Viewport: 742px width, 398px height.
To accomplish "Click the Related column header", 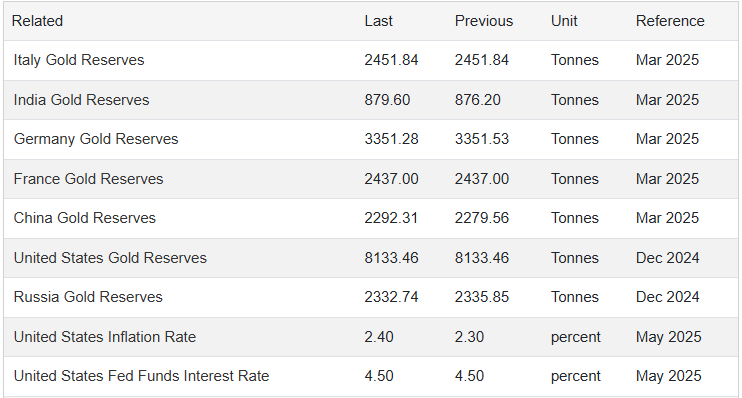I will 37,21.
